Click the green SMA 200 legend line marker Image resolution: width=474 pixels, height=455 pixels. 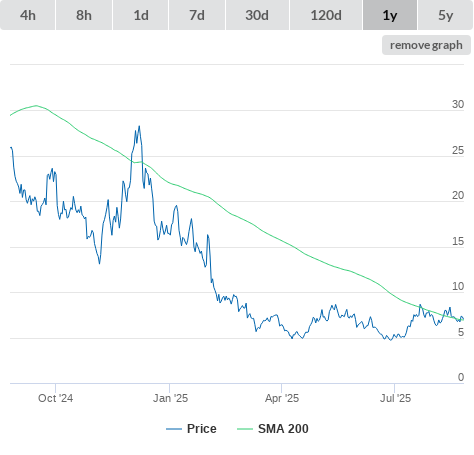point(245,429)
